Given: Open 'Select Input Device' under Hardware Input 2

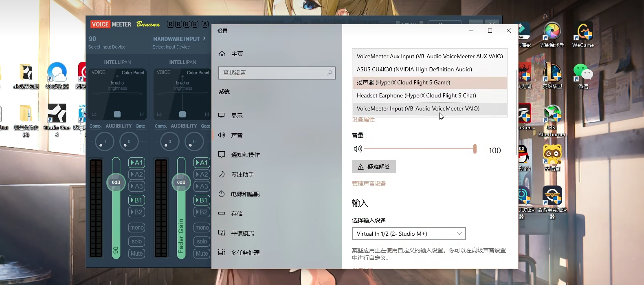Looking at the screenshot, I should tap(171, 47).
